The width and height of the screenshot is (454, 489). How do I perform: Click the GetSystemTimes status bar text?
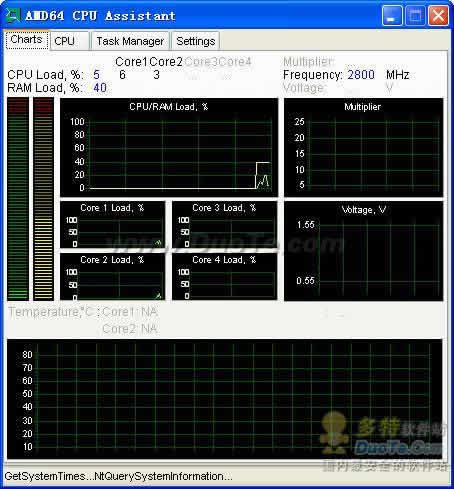(118, 476)
